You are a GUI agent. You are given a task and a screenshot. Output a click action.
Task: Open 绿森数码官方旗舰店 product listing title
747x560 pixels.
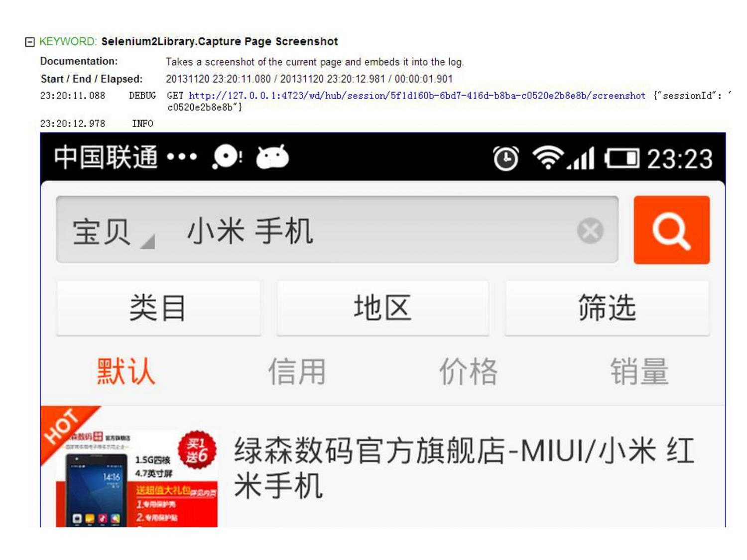click(x=464, y=468)
